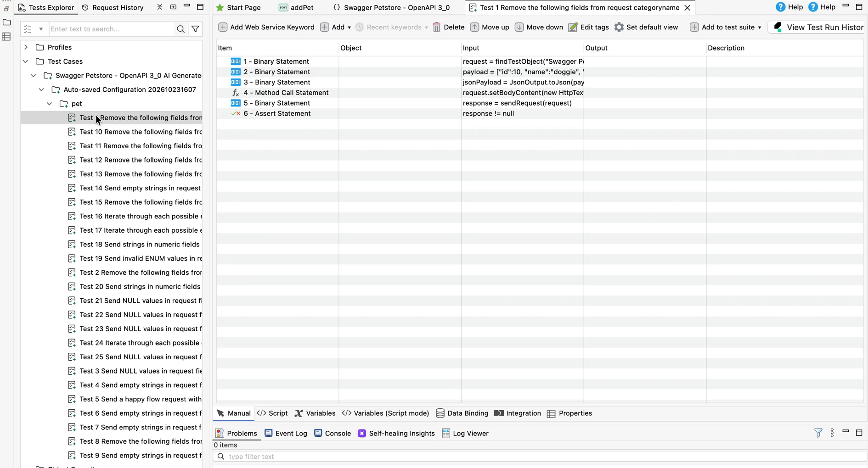The width and height of the screenshot is (868, 468).
Task: Click the Delete trash icon
Action: (437, 27)
